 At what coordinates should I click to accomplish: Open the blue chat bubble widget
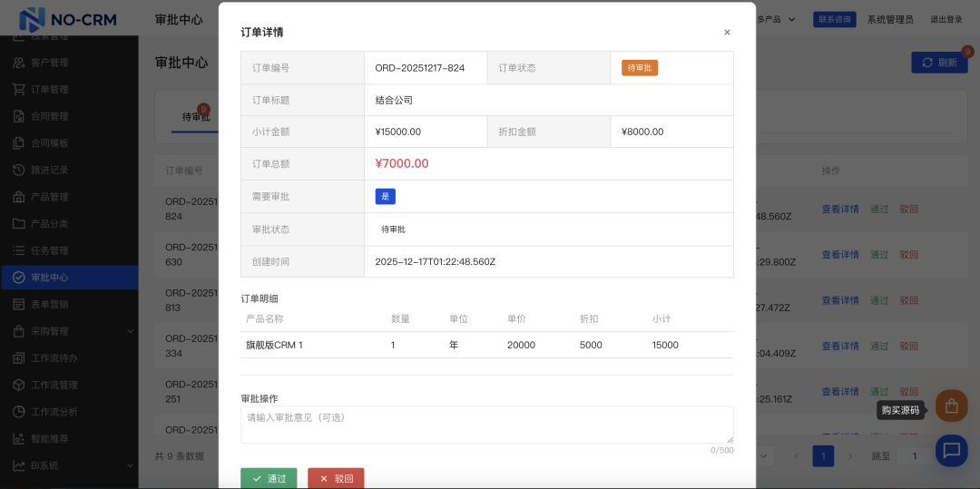coord(951,450)
